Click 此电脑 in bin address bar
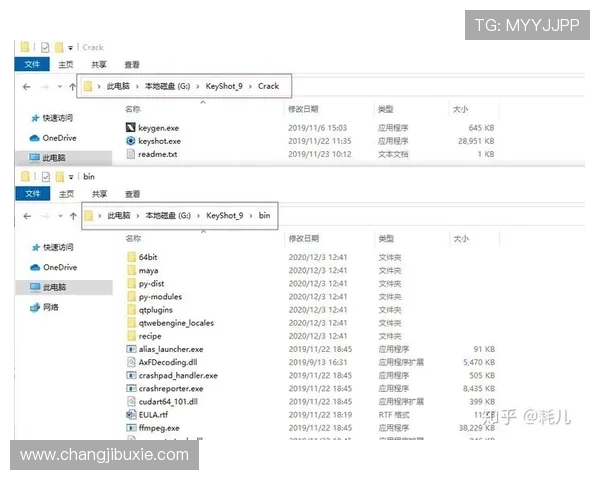 tap(119, 216)
